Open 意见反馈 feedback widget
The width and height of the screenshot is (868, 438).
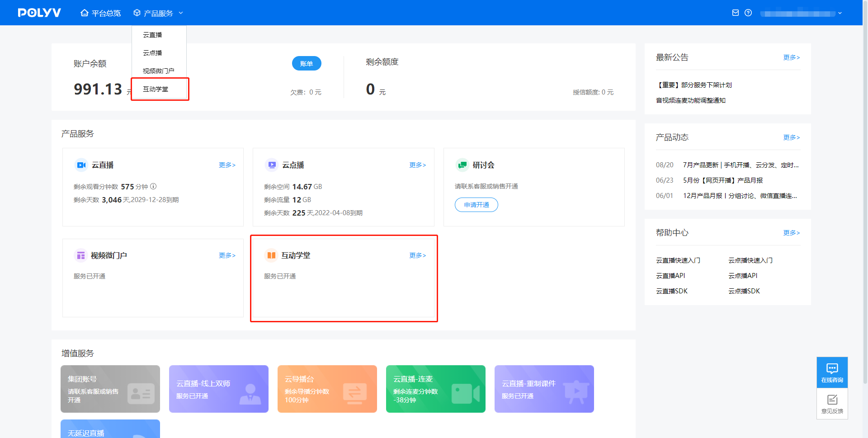(832, 404)
